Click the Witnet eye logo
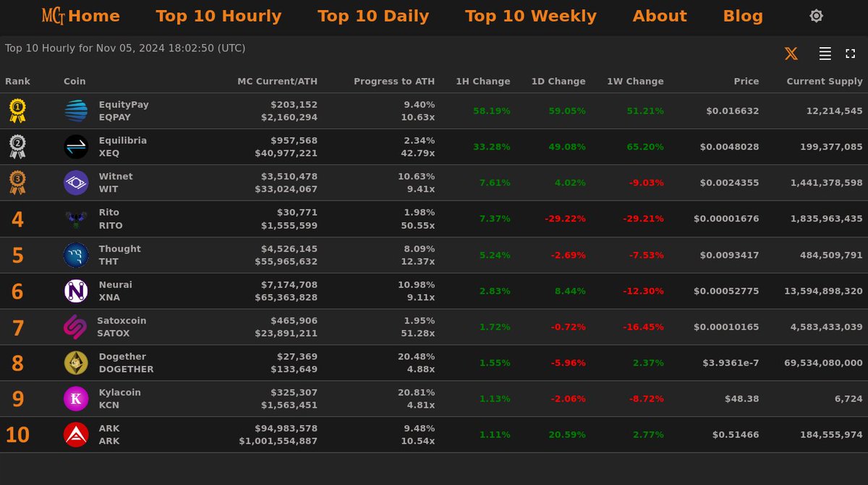 [x=76, y=183]
